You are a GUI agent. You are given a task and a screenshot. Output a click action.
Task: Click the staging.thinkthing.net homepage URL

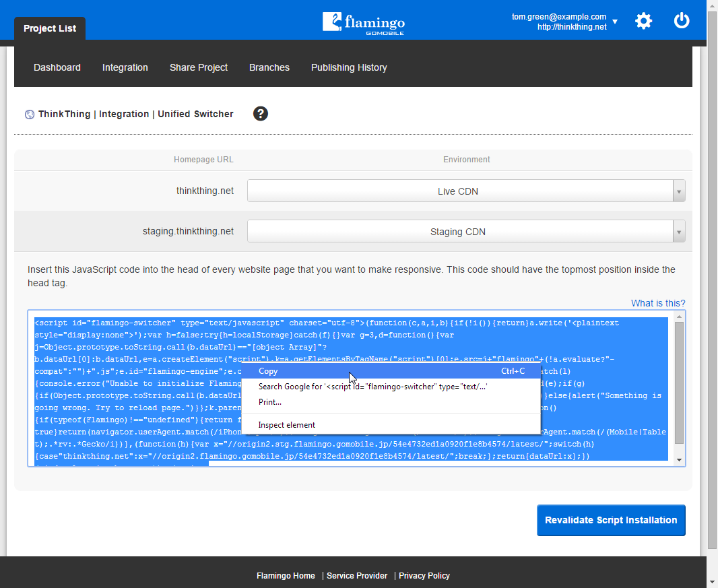click(188, 231)
